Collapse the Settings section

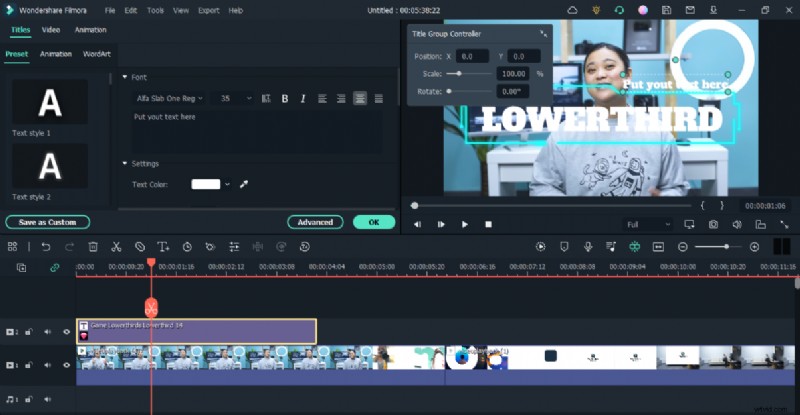coord(124,163)
